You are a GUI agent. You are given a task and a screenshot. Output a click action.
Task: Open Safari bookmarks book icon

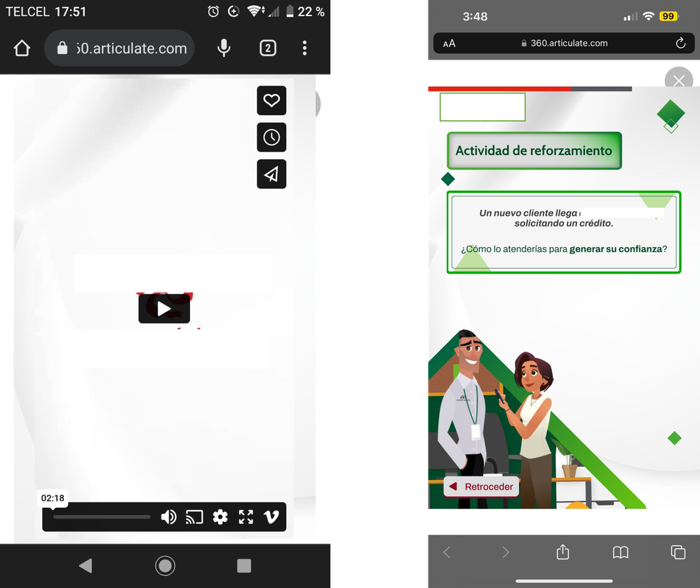tap(621, 552)
